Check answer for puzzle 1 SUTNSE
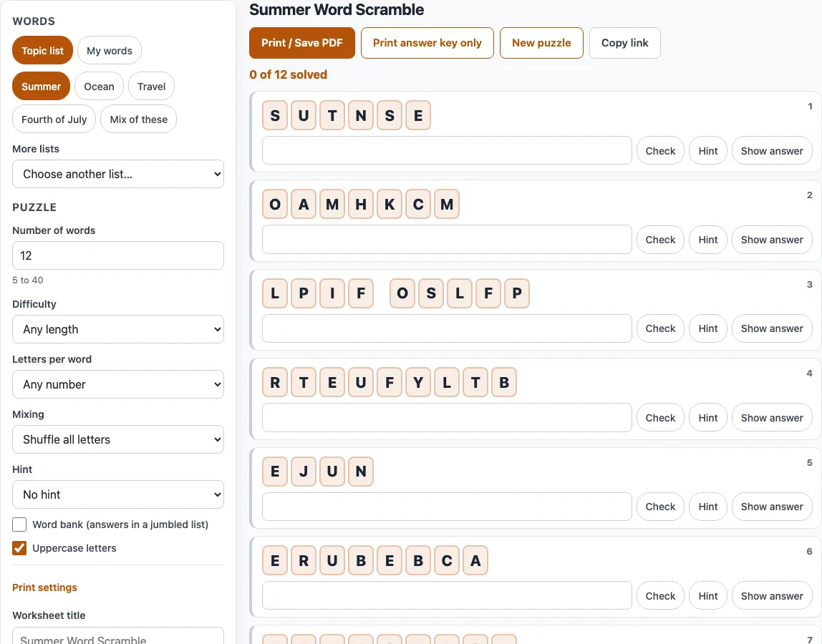The image size is (822, 644). tap(660, 150)
